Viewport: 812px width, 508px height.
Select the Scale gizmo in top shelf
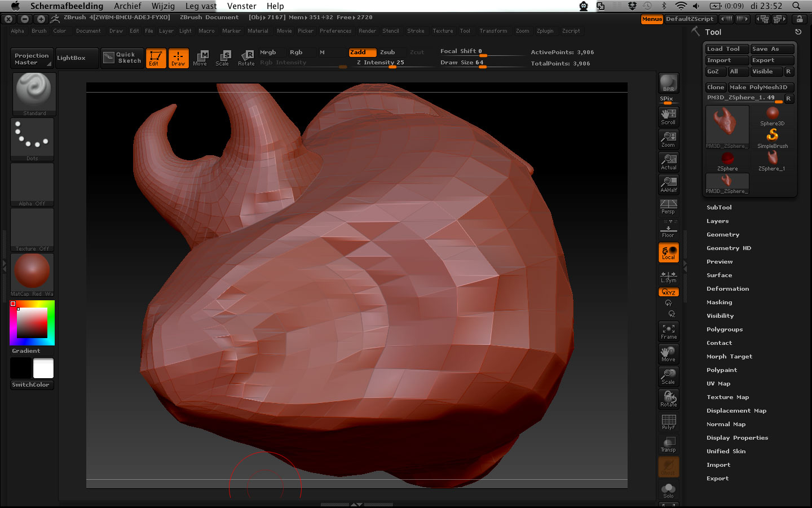pos(223,58)
